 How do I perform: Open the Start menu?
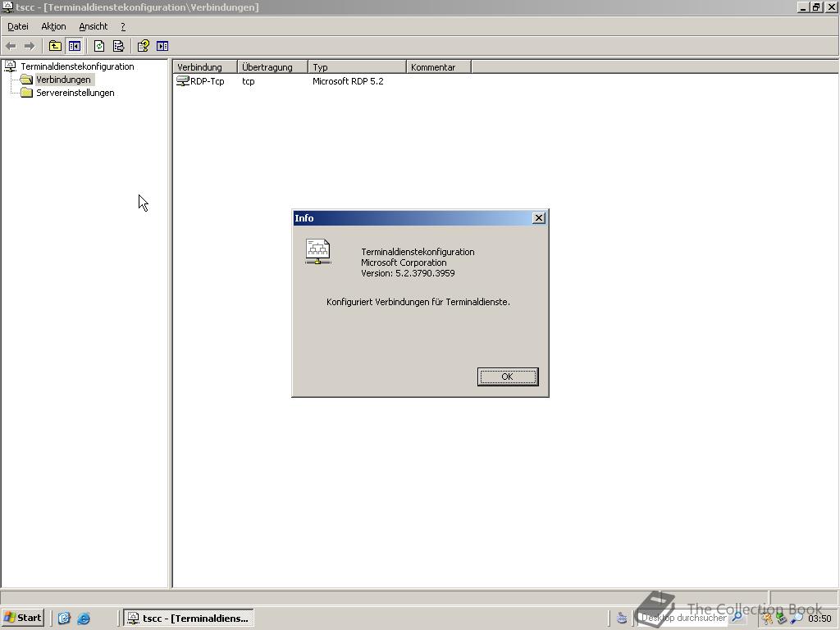(22, 618)
